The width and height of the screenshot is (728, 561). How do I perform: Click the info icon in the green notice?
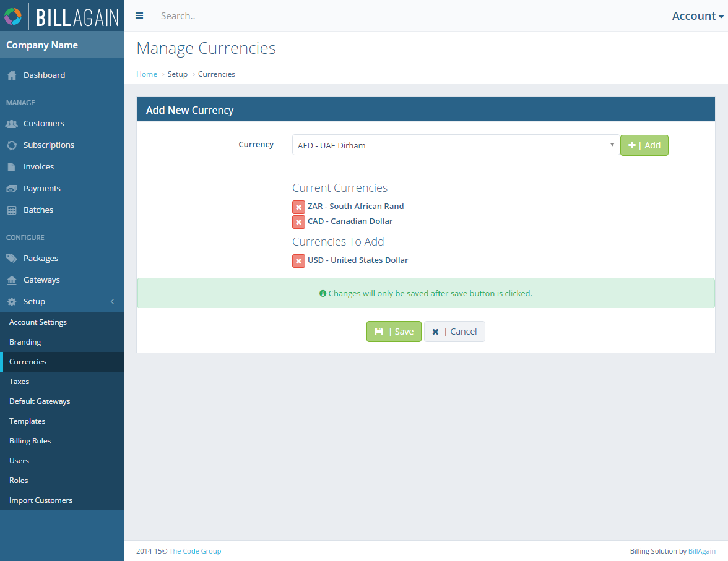[x=323, y=293]
